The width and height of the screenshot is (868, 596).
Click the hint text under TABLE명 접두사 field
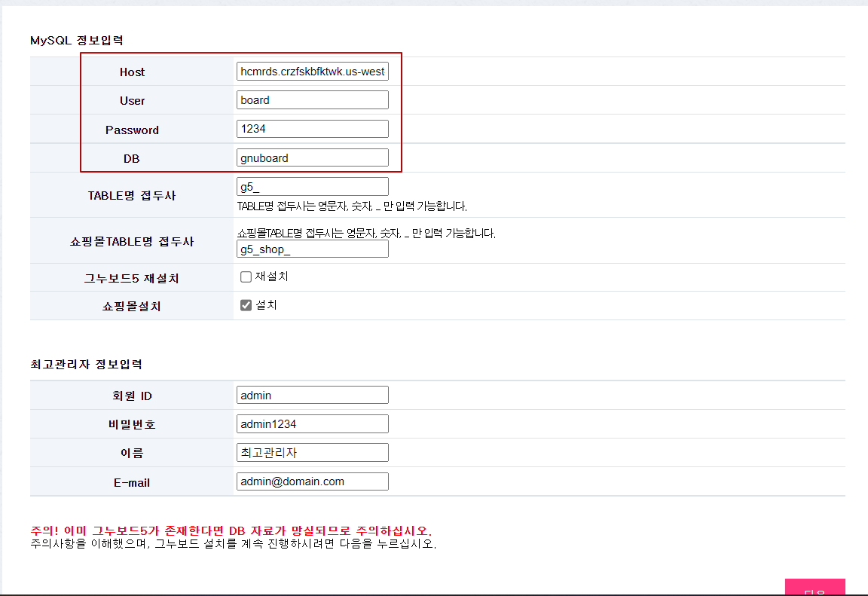tap(352, 206)
